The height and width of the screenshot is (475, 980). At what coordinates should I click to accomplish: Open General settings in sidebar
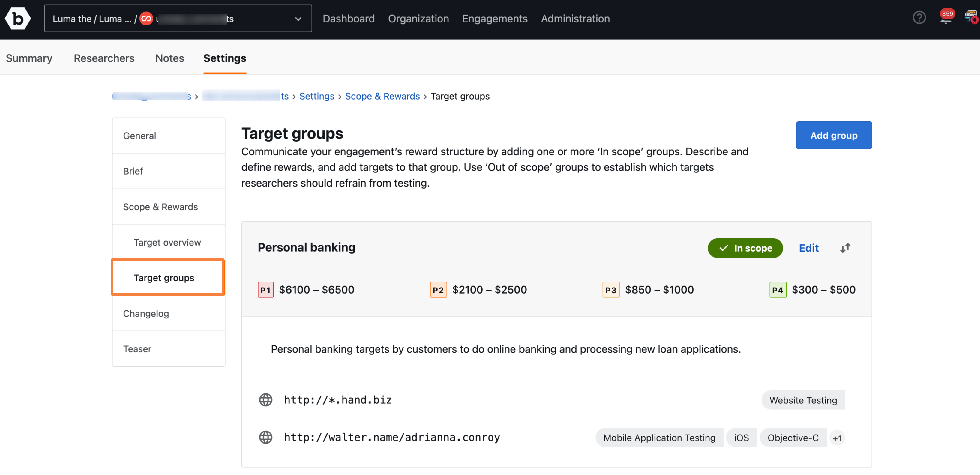pyautogui.click(x=169, y=136)
